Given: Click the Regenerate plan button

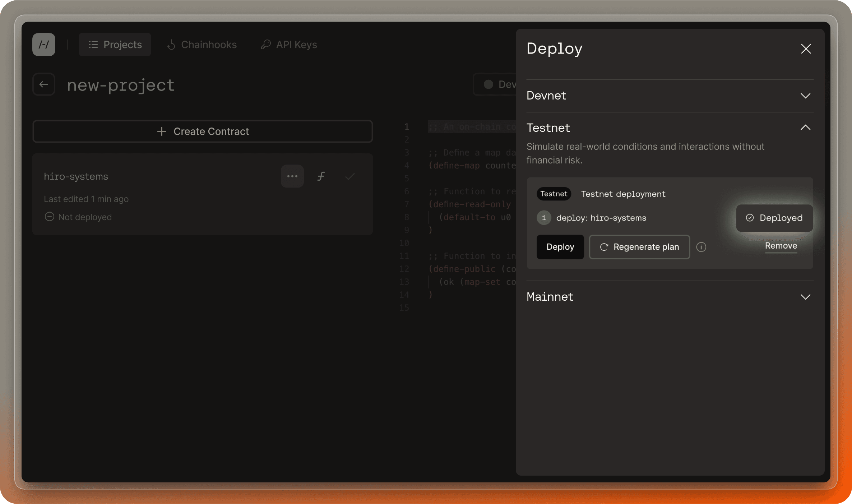Looking at the screenshot, I should click(639, 247).
